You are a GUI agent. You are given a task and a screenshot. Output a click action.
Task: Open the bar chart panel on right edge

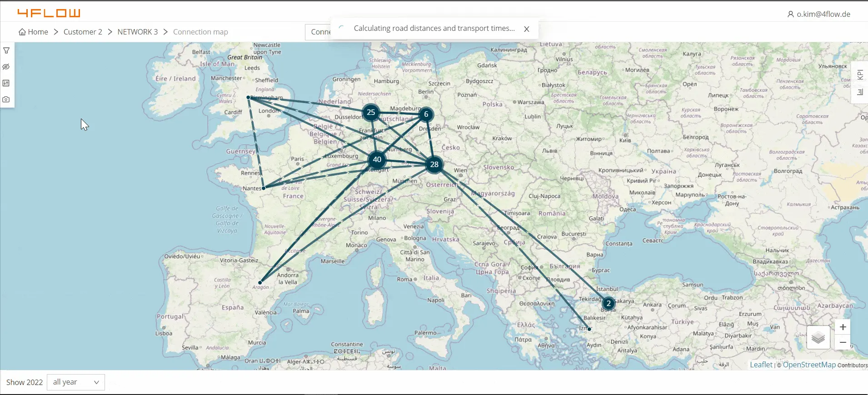(x=860, y=92)
